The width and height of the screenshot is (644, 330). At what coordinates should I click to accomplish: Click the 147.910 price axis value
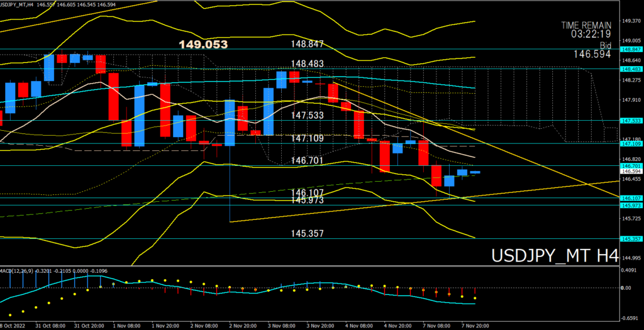pos(631,100)
